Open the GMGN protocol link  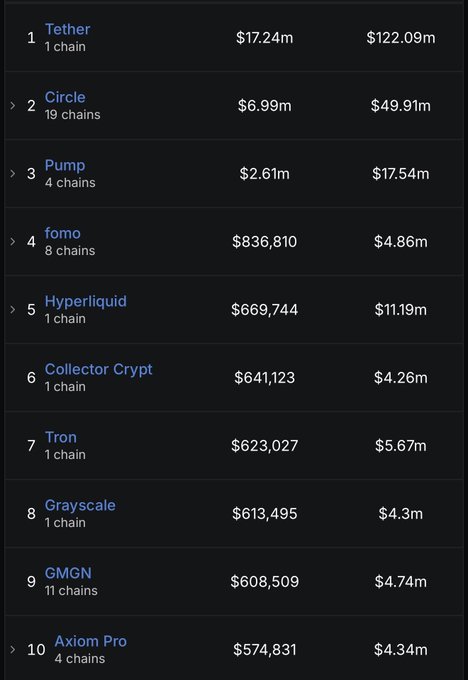click(68, 573)
